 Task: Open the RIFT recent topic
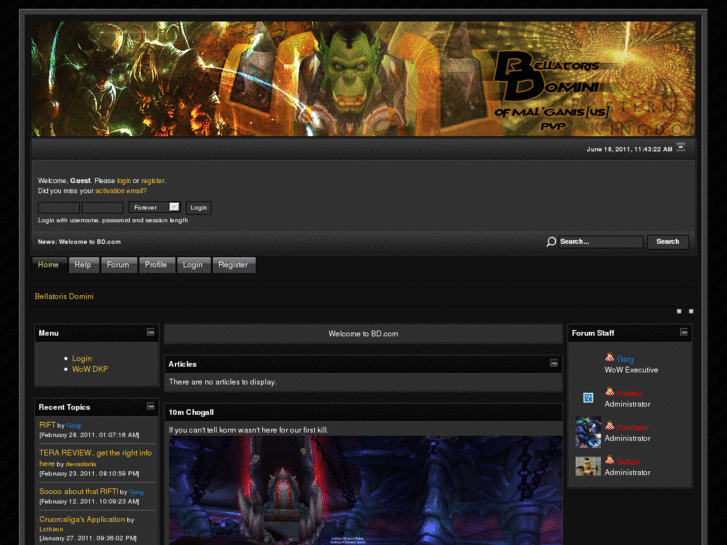pos(47,425)
